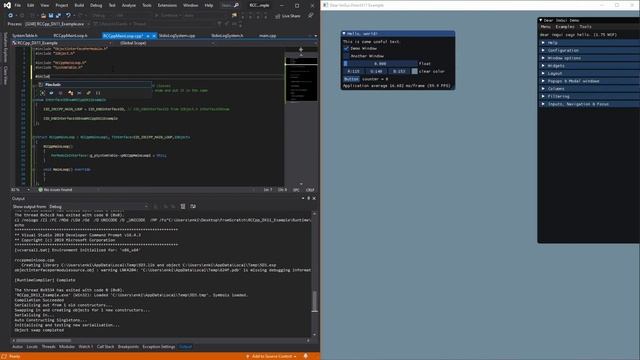640x360 pixels.
Task: Click the Ready status bar icon
Action: point(4,356)
